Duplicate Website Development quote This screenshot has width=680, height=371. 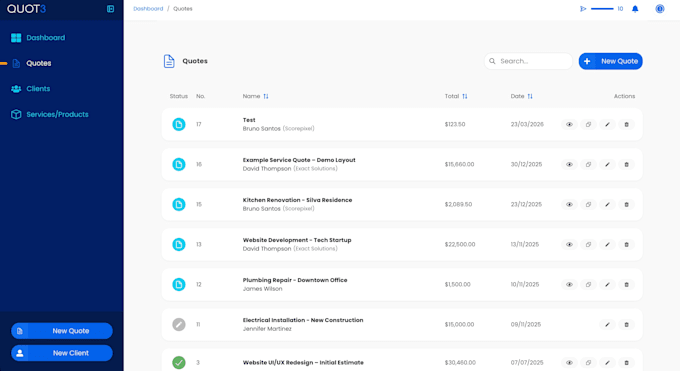[x=588, y=245]
